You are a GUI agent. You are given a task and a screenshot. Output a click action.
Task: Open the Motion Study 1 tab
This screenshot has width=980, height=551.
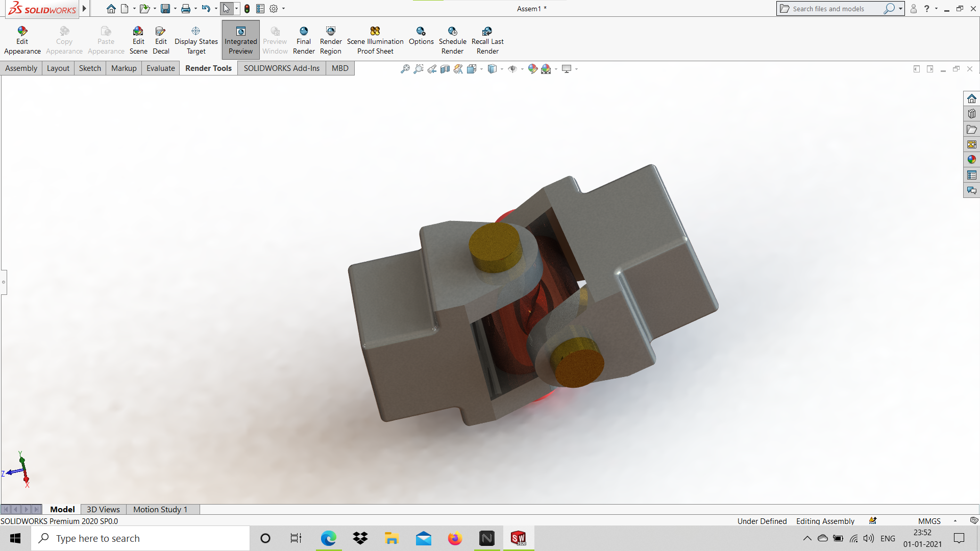pyautogui.click(x=160, y=509)
